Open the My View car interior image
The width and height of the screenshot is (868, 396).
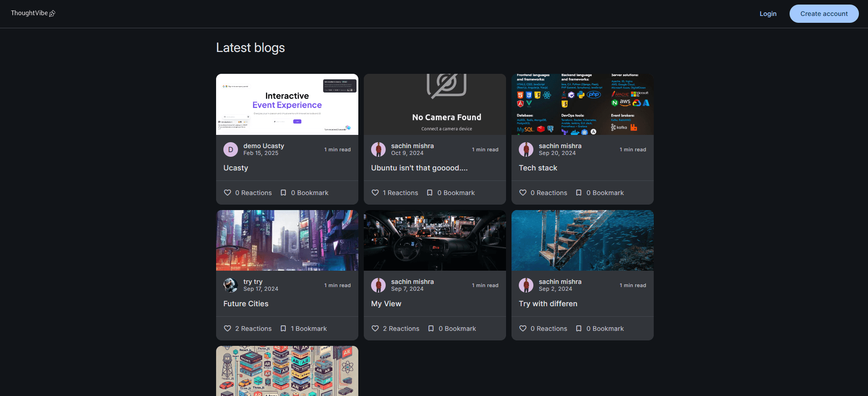coord(435,240)
